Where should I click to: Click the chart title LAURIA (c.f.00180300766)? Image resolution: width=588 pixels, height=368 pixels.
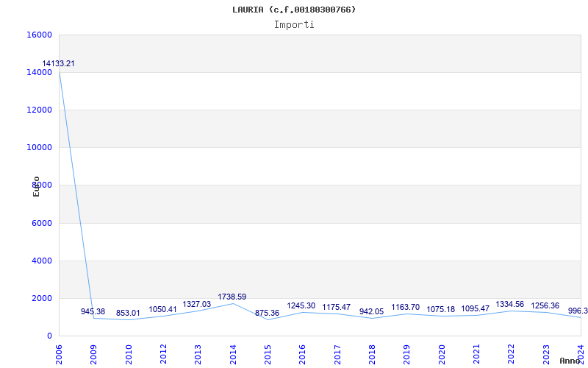click(x=294, y=10)
